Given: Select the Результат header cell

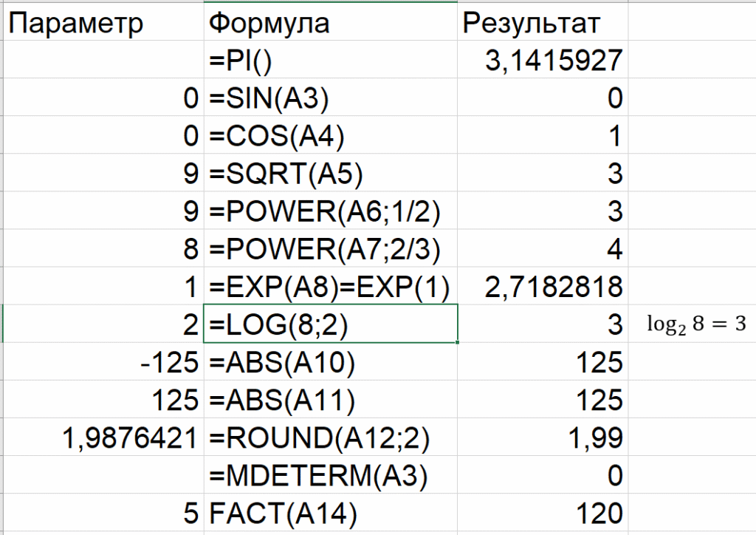Looking at the screenshot, I should pyautogui.click(x=543, y=24).
